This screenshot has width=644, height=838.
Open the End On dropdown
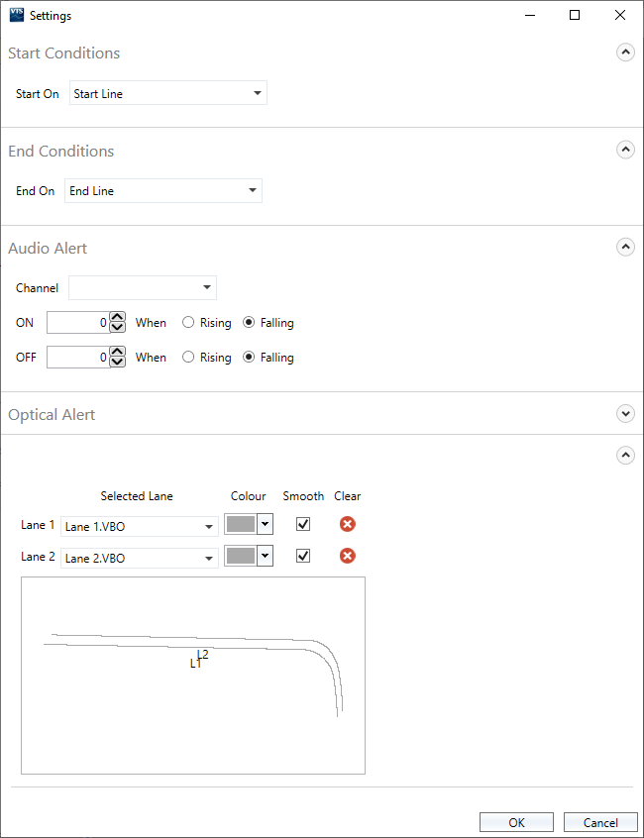[162, 191]
